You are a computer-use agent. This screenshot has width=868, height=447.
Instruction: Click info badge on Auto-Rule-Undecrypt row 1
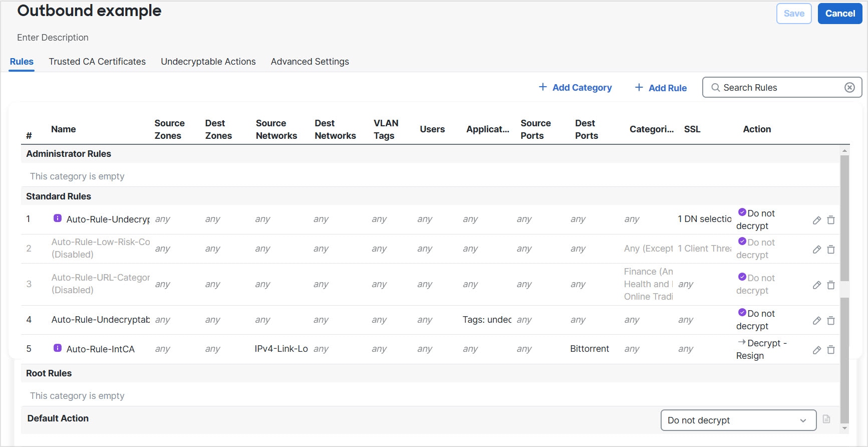click(x=58, y=218)
